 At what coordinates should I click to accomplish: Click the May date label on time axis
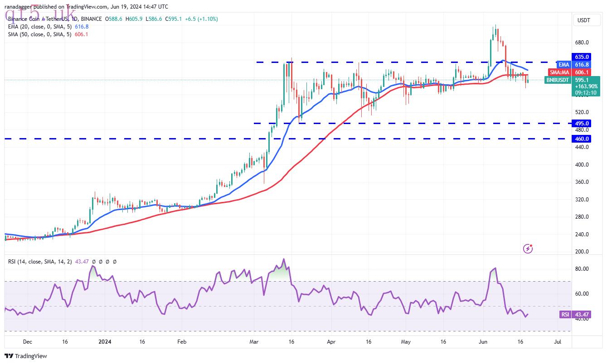pos(406,342)
